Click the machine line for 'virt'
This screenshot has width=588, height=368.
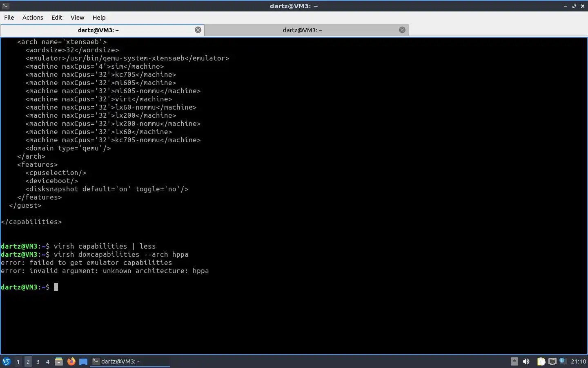(99, 99)
